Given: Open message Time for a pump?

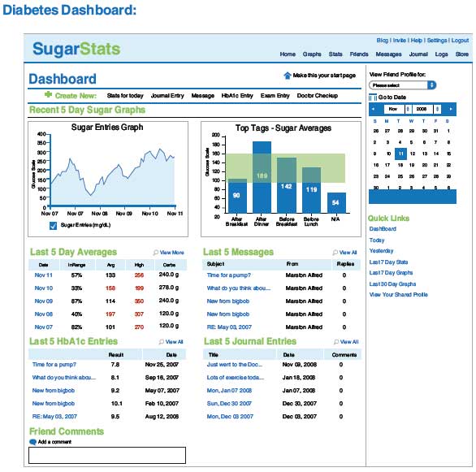Looking at the screenshot, I should pyautogui.click(x=228, y=275).
